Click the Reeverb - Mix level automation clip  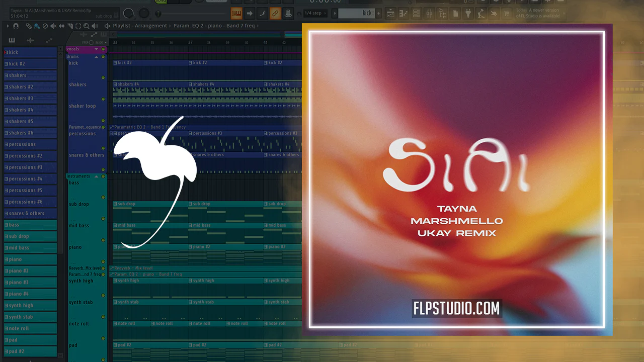pyautogui.click(x=204, y=268)
